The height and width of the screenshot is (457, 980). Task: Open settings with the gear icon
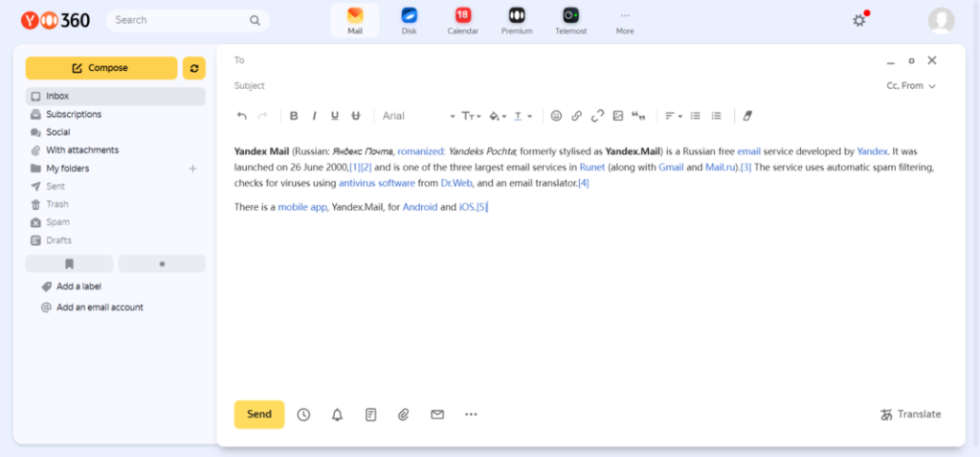tap(859, 20)
